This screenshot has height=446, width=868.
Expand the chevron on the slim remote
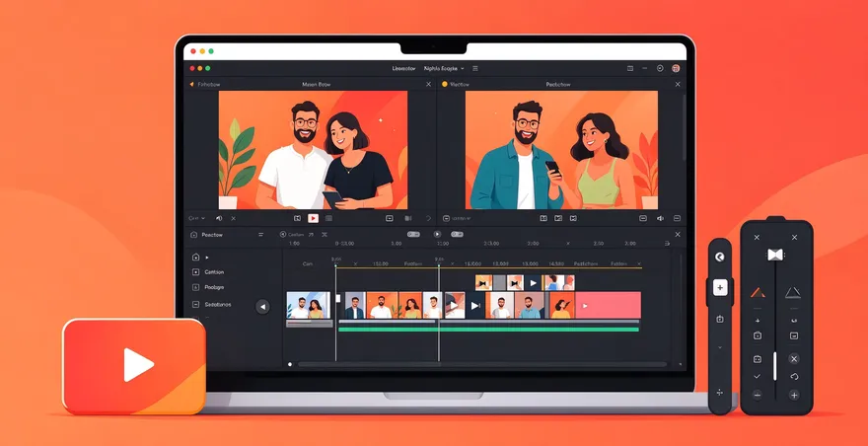pos(720,347)
